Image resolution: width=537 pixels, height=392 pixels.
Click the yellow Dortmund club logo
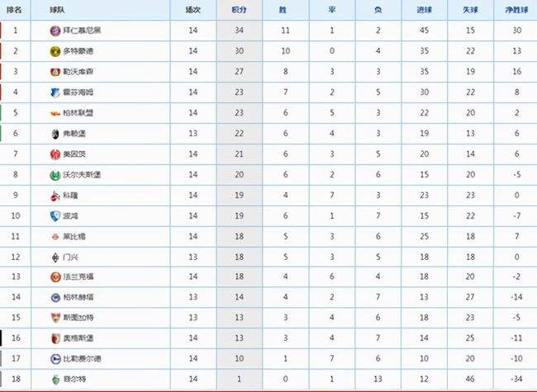coord(55,51)
